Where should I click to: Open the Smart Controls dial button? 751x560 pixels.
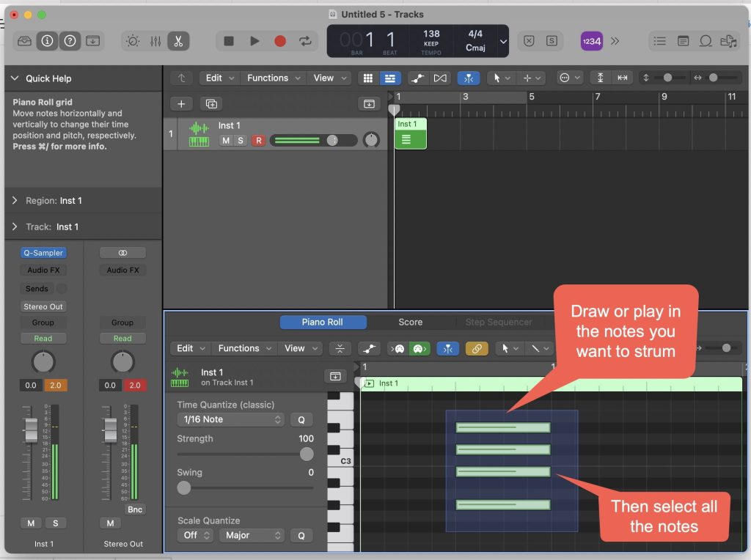click(x=133, y=41)
